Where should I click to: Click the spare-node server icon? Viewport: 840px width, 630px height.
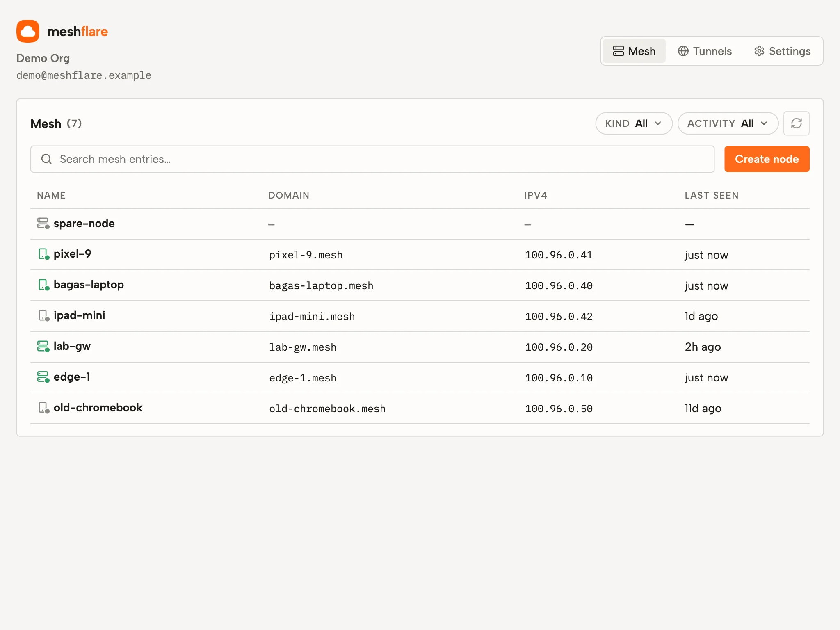point(43,224)
